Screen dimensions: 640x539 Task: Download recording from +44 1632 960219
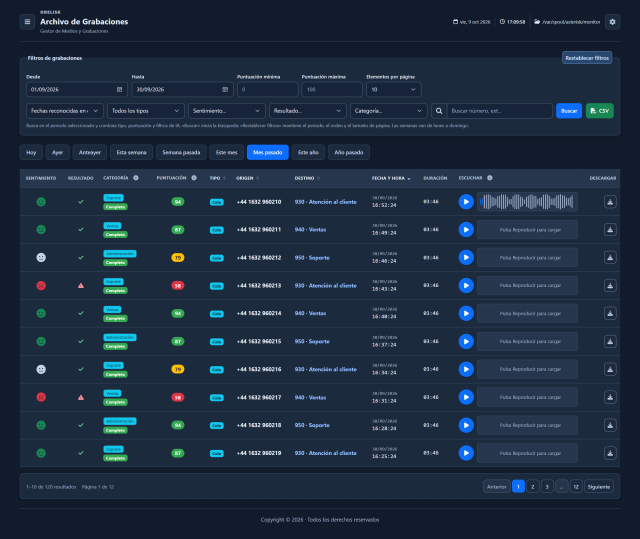click(610, 453)
